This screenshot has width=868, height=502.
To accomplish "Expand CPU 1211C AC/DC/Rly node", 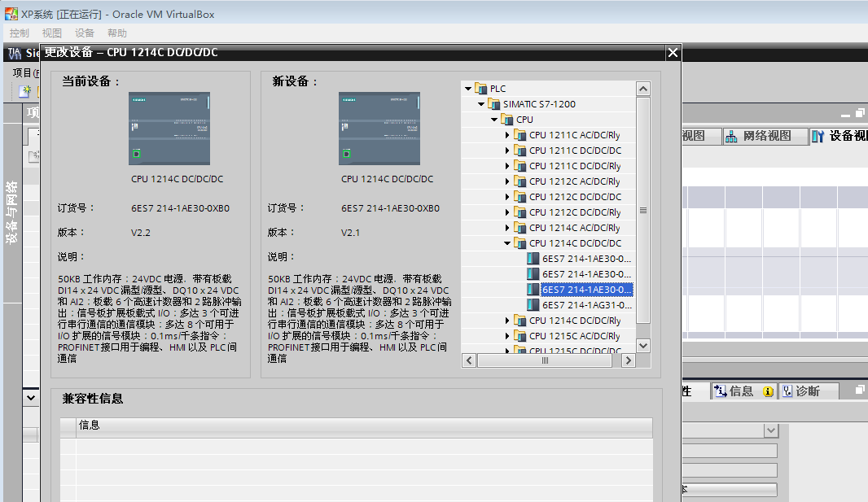I will tap(507, 135).
